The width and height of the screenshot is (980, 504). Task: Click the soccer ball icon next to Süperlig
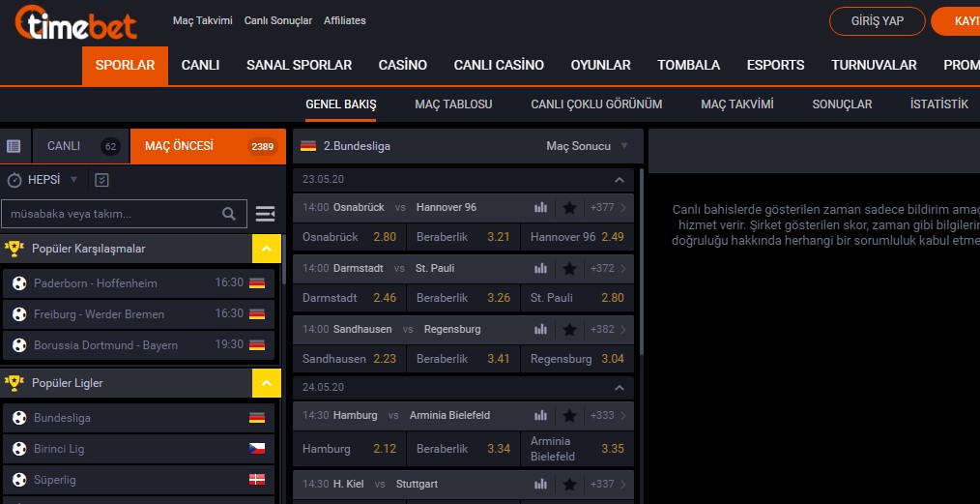point(19,480)
